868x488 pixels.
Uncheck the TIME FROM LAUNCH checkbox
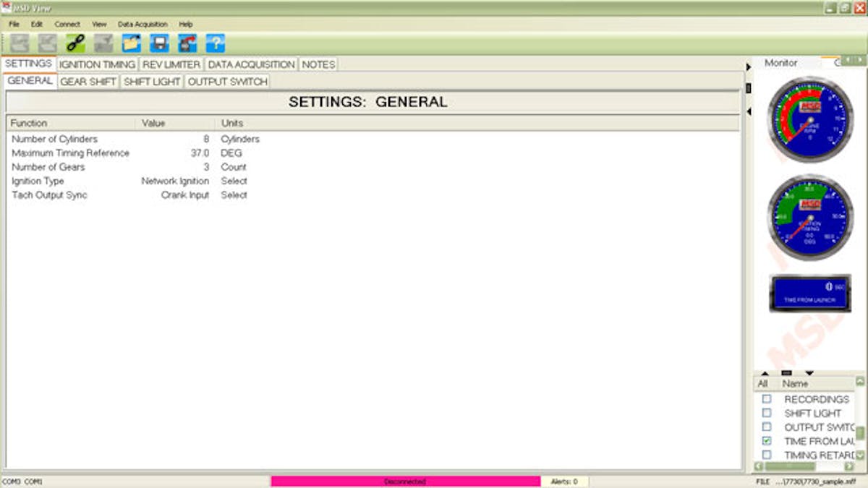point(767,441)
